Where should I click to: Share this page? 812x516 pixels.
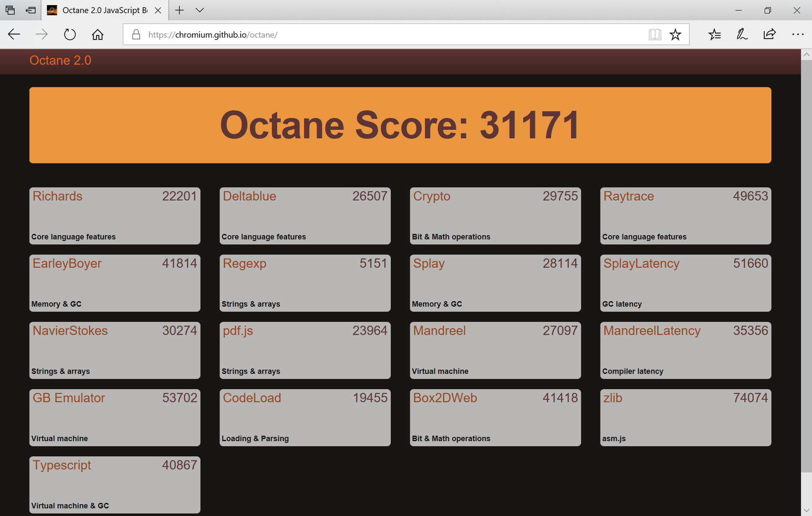point(769,34)
